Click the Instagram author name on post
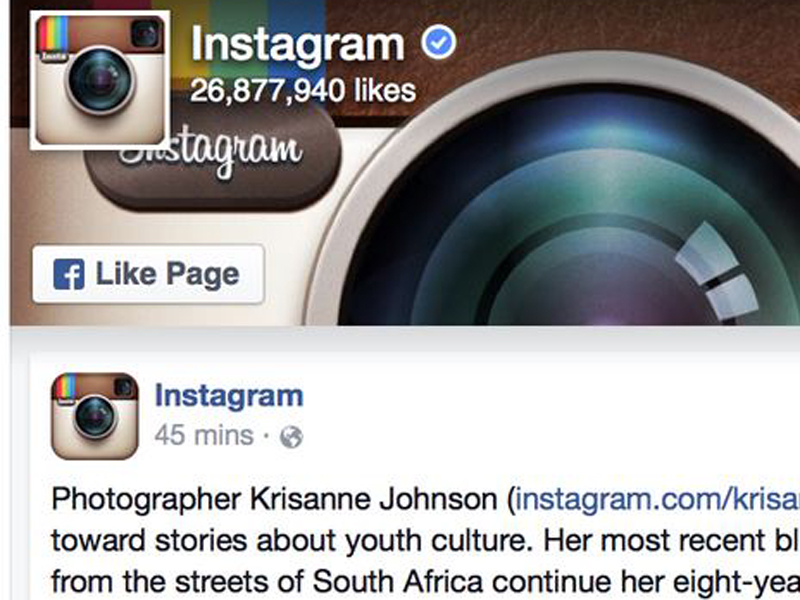The width and height of the screenshot is (800, 600). (229, 395)
